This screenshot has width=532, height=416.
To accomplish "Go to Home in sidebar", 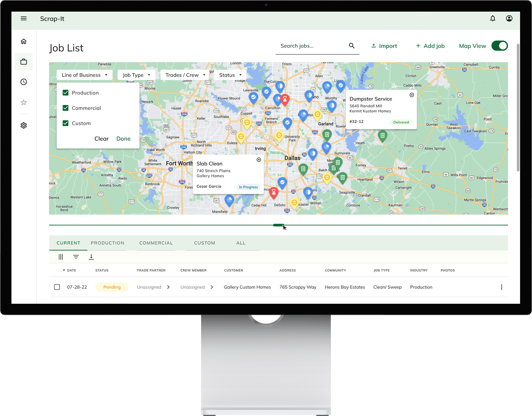I will tap(24, 41).
